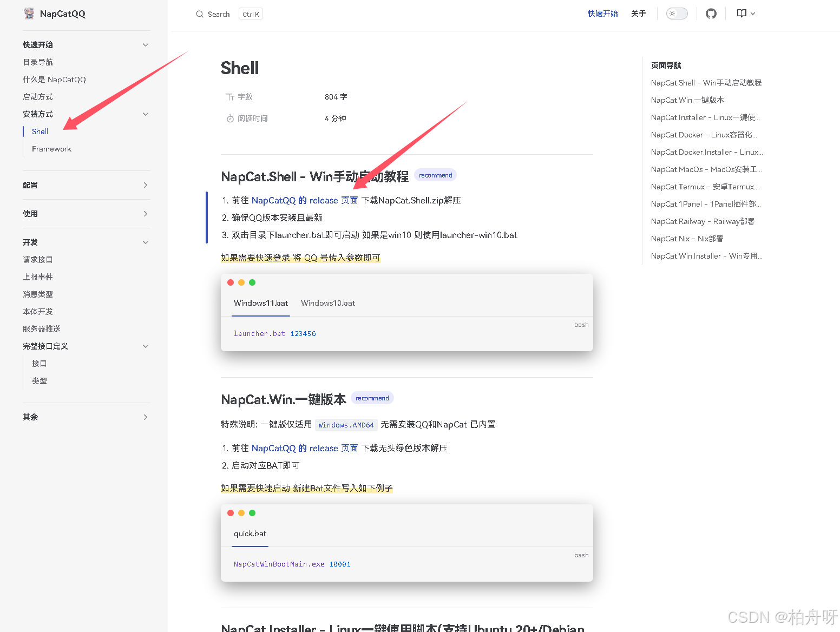
Task: Click the Windows.AMD64 inline code
Action: [x=346, y=425]
